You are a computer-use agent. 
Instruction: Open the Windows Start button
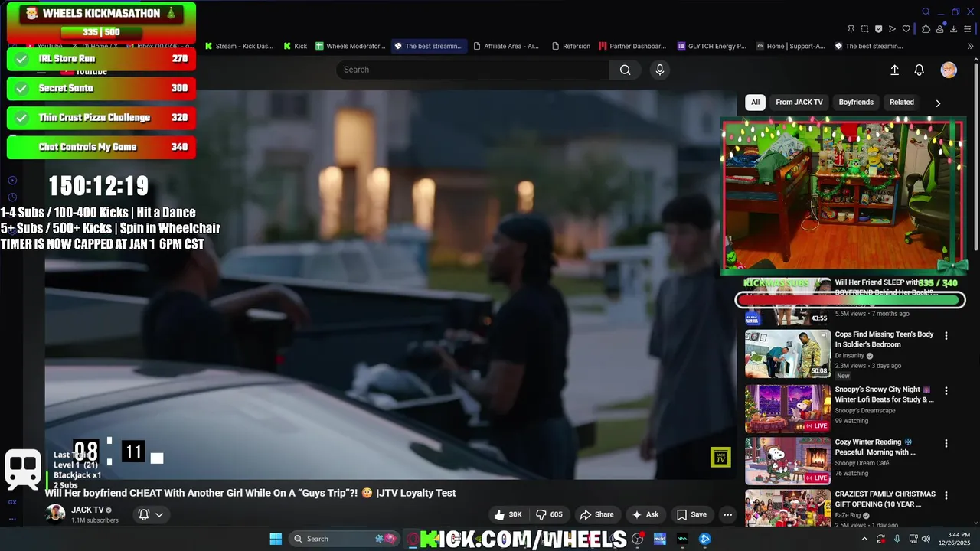(276, 539)
